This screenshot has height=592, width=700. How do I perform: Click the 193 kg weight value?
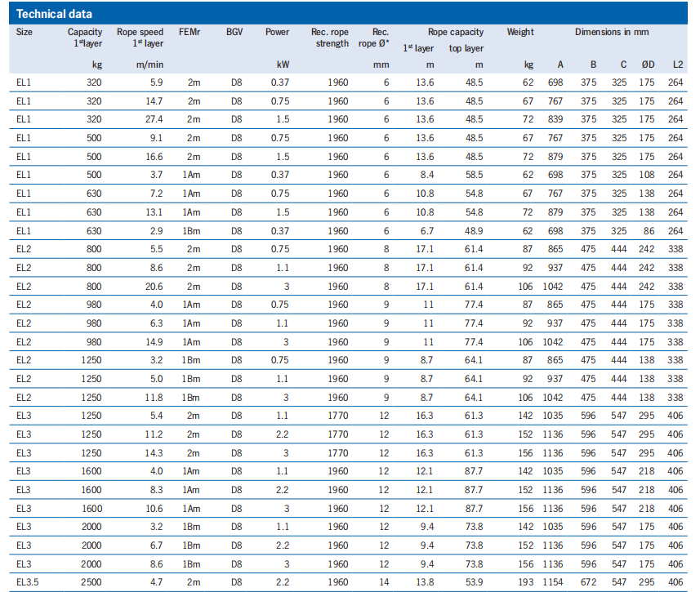(525, 581)
